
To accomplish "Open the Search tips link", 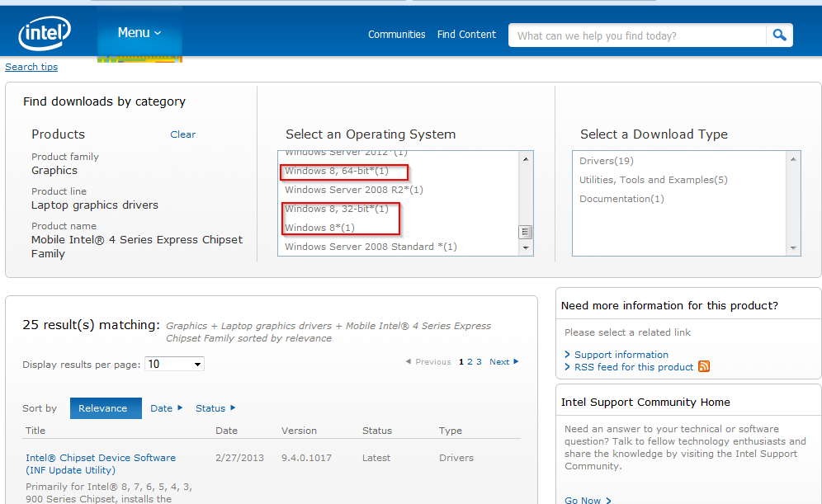I will [31, 67].
